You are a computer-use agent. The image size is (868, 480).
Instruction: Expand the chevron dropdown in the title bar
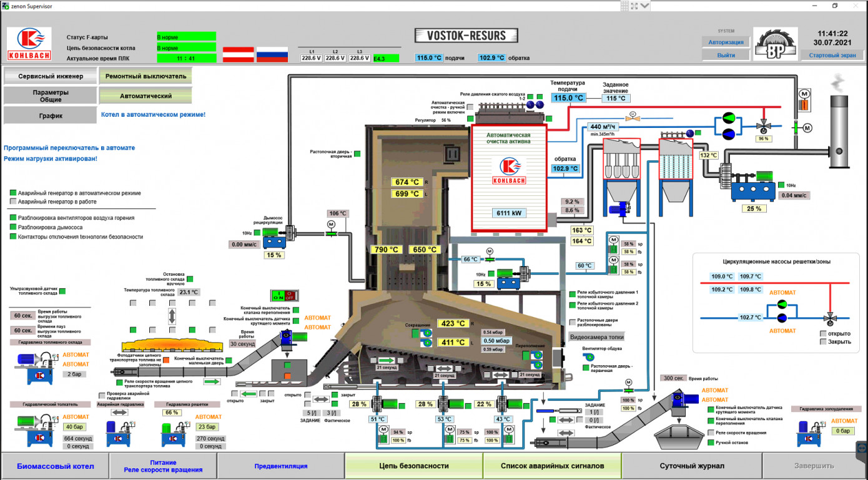645,5
